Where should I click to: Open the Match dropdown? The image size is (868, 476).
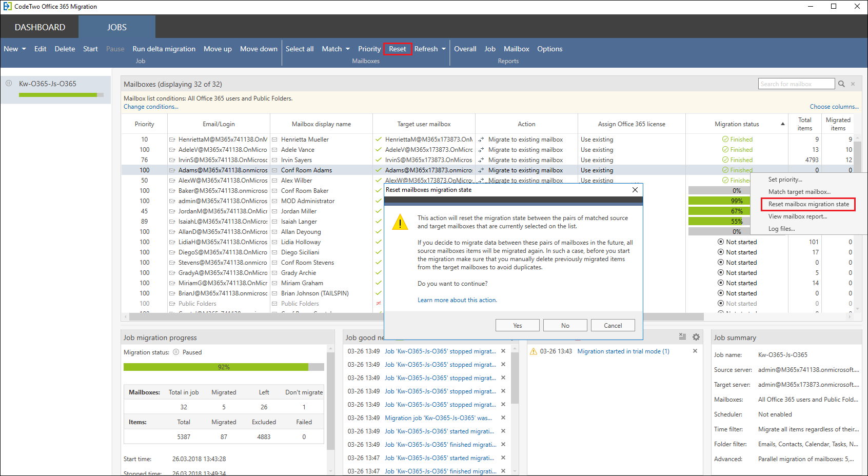click(x=336, y=49)
